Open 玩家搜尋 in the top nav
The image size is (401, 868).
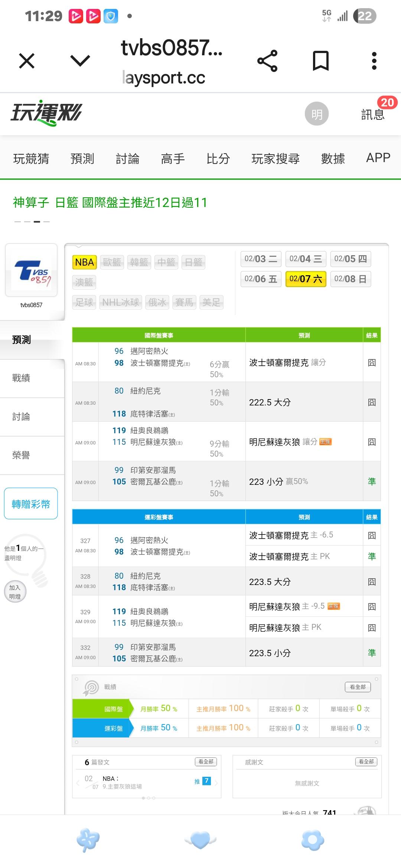pyautogui.click(x=276, y=159)
